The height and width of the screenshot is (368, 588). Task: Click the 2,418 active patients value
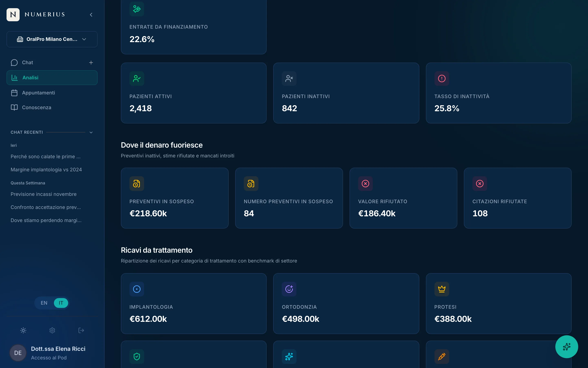[141, 108]
